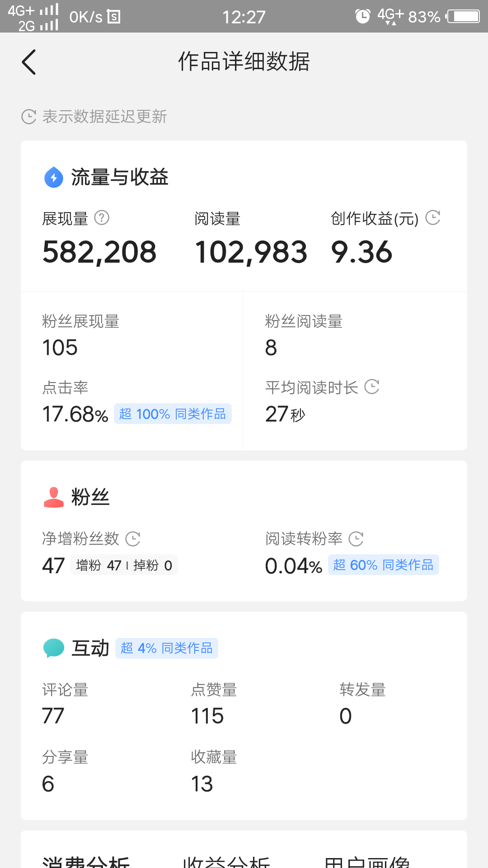Viewport: 488px width, 868px height.
Task: Open the 用户画像 tab
Action: tap(367, 862)
